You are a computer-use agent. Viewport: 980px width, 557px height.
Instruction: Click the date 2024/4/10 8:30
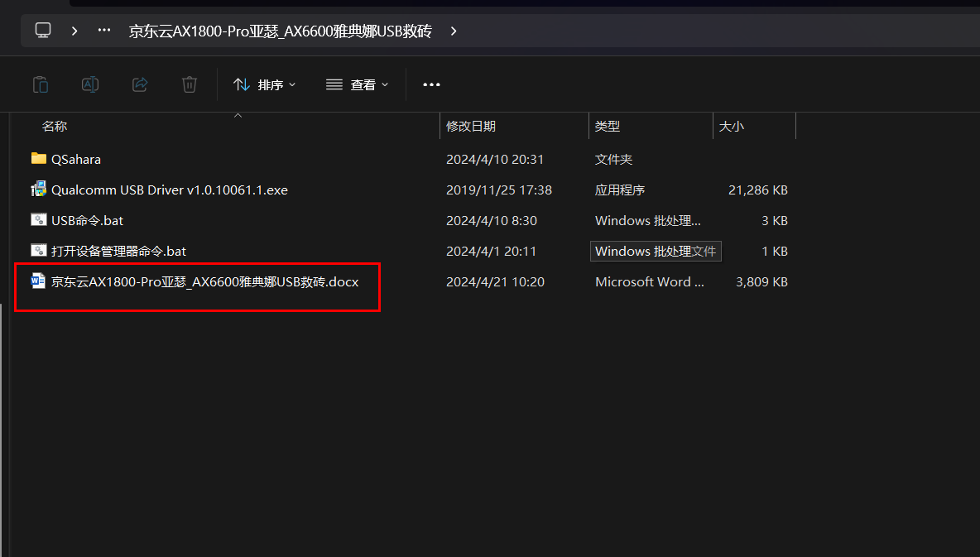coord(492,221)
